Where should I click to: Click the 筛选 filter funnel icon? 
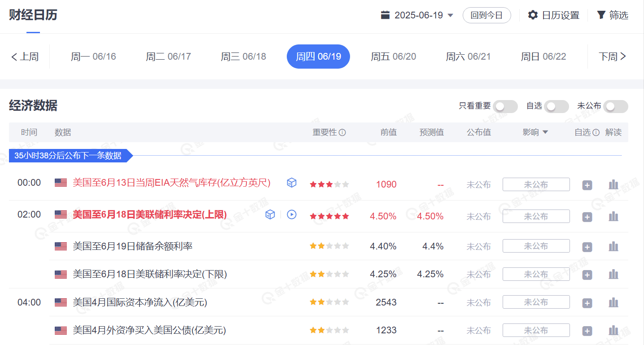(601, 15)
